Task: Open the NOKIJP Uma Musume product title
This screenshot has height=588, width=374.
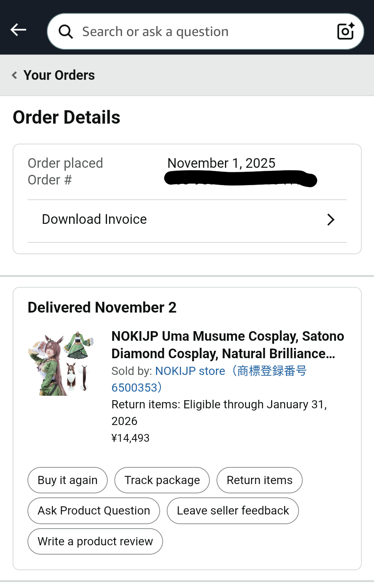Action: [227, 344]
